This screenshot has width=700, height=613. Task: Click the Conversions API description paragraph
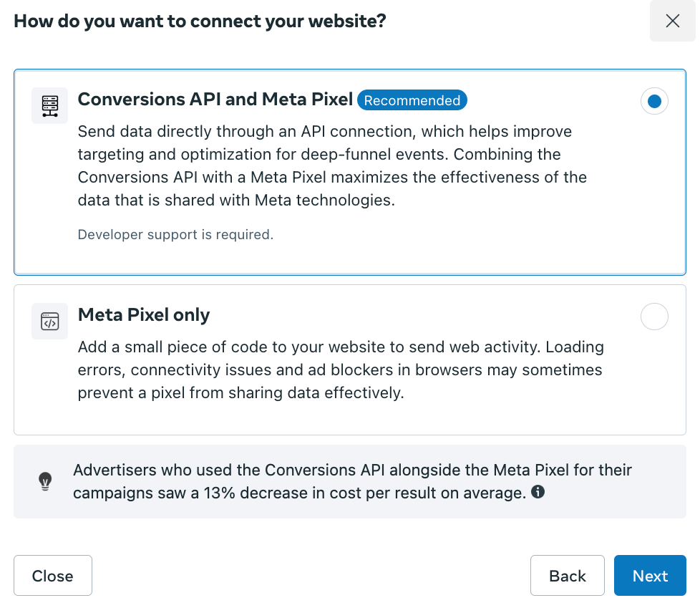pyautogui.click(x=332, y=165)
